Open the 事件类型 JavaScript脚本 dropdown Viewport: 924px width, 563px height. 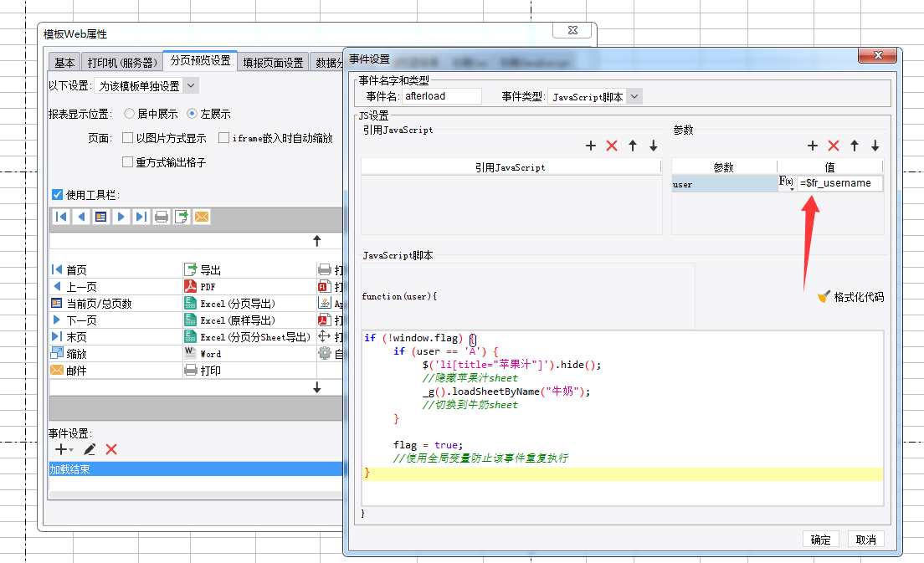point(634,96)
